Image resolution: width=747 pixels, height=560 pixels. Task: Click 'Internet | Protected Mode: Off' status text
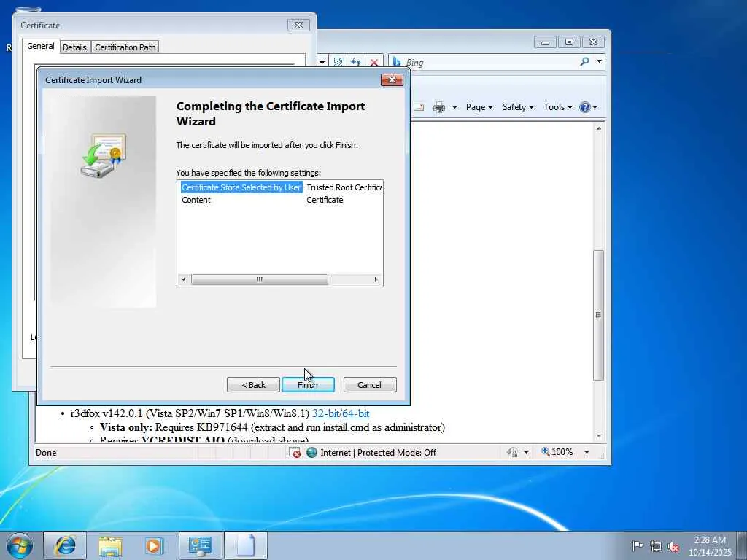[379, 452]
